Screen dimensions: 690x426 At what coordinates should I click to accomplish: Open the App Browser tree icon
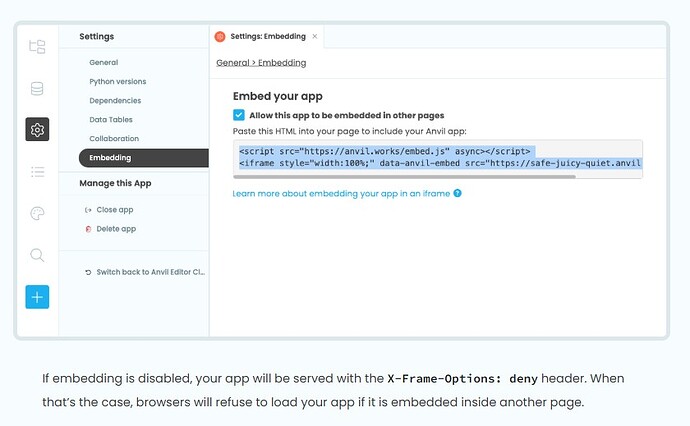pos(37,47)
